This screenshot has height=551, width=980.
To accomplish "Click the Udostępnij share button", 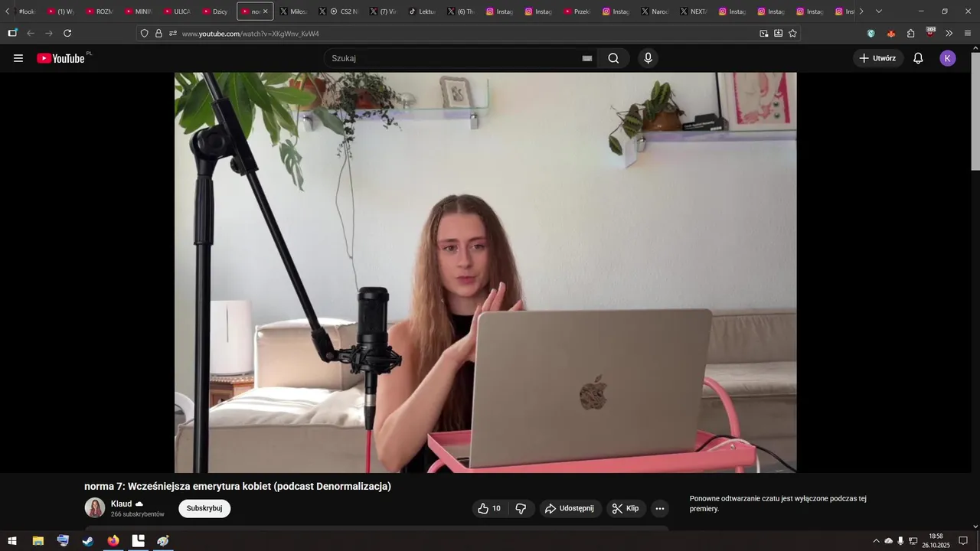I will coord(570,508).
